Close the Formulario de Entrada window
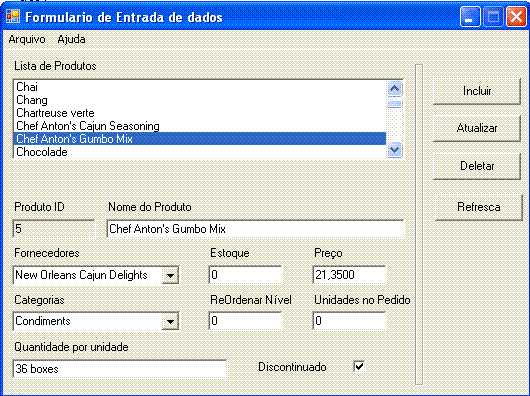 click(516, 17)
